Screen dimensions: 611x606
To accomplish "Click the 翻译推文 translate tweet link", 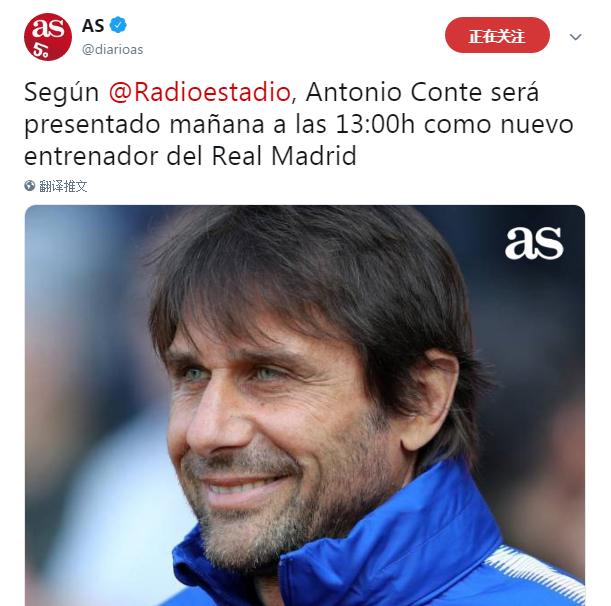I will (63, 186).
